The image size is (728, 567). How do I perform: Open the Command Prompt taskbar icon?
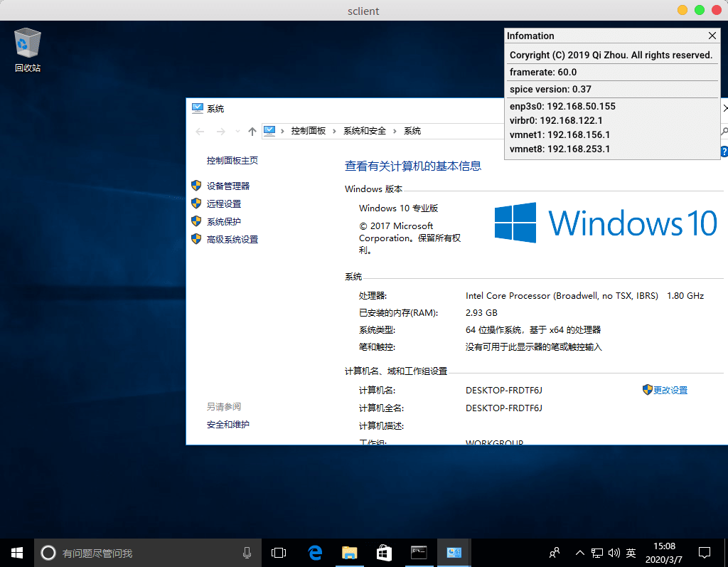tap(419, 552)
